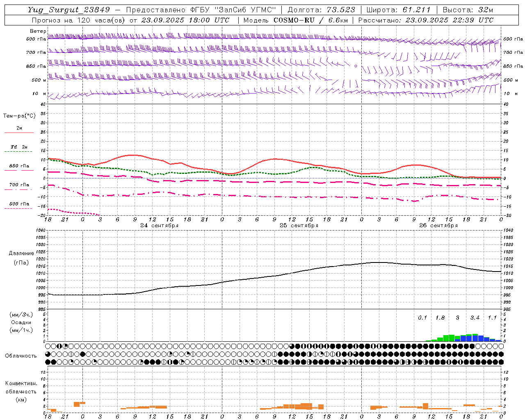Select the text Предоставлено ФГБУ "ЗапСиб УГМС"
The height and width of the screenshot is (420, 525).
[201, 10]
